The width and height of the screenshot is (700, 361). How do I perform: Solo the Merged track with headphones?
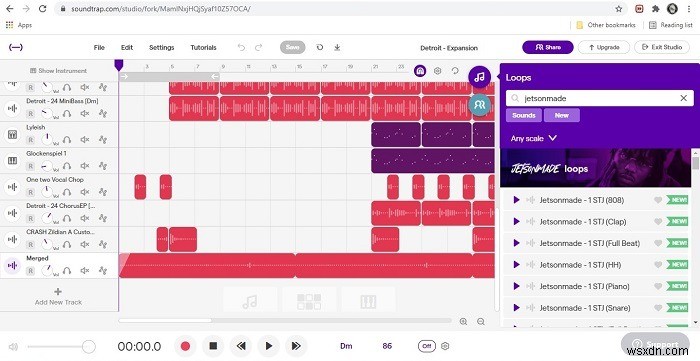67,270
